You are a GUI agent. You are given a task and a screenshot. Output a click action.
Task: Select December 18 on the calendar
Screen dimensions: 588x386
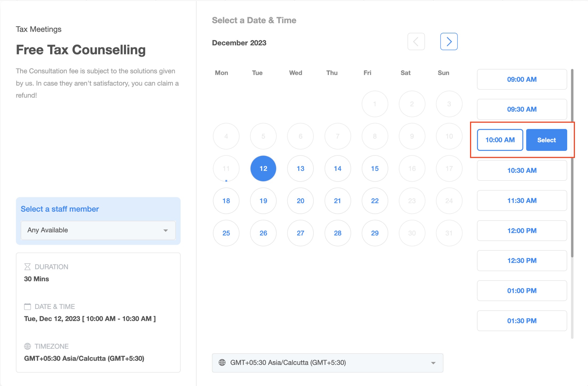(x=226, y=201)
